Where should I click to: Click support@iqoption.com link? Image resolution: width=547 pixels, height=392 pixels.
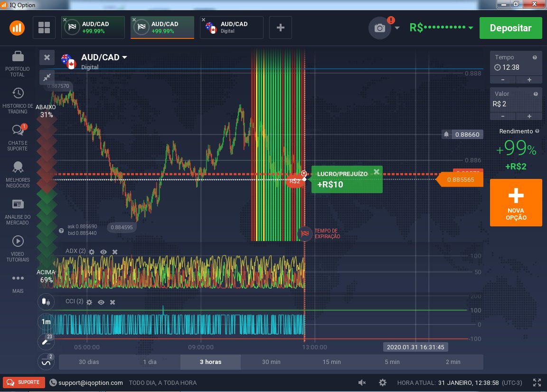pos(90,383)
